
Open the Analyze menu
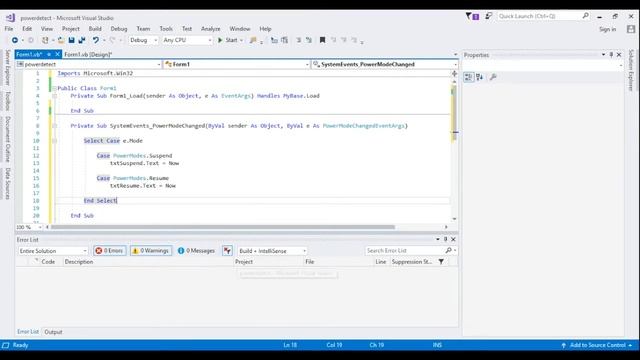coord(211,29)
